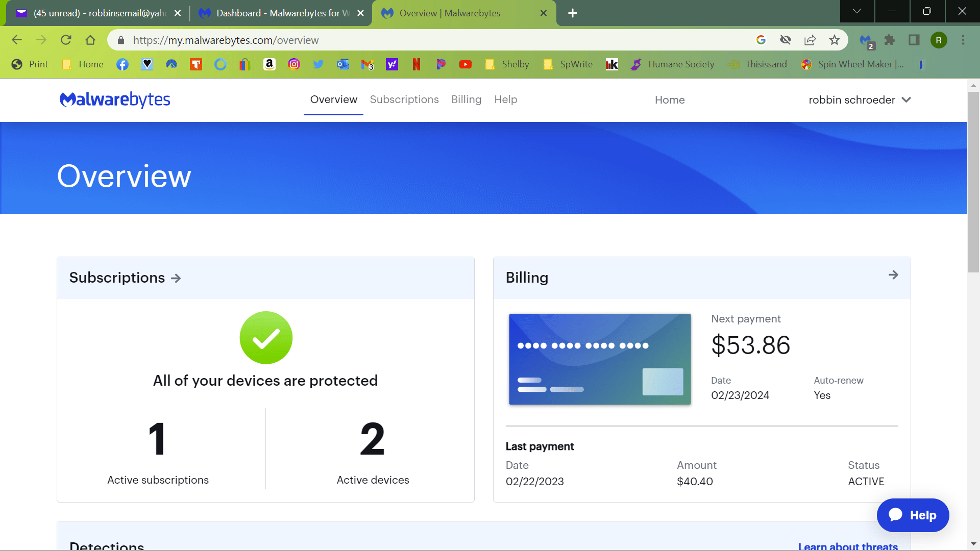Click the Malwarebytes extension icon in toolbar

pos(866,40)
